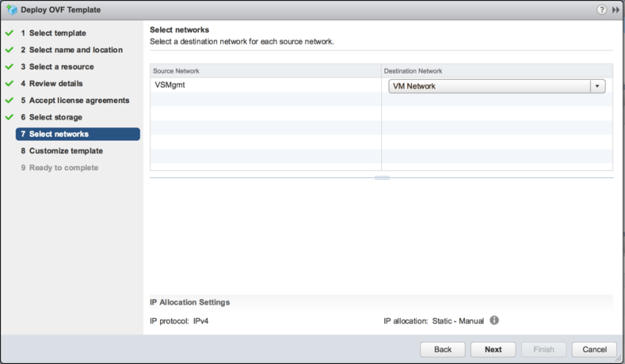Click the splitter handle below network table
Screen dimensions: 625x364
pos(382,178)
